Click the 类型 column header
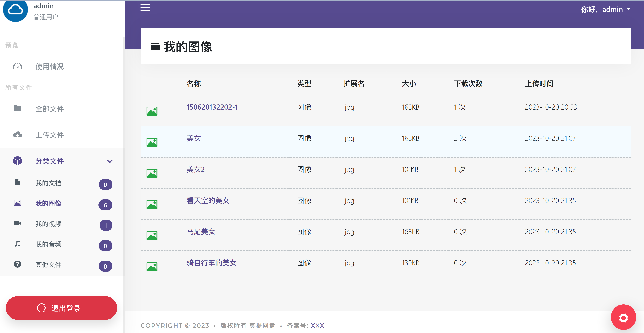This screenshot has height=333, width=644. coord(304,84)
